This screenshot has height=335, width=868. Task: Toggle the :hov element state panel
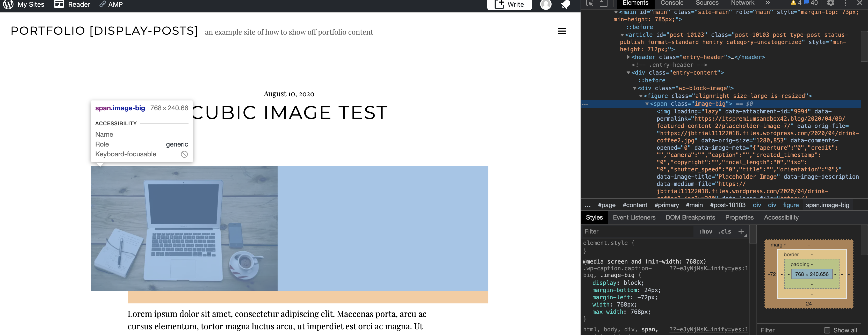[x=705, y=231]
